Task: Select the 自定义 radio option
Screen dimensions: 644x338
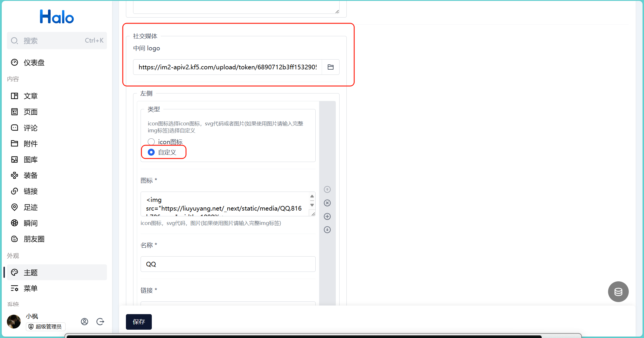Action: [151, 152]
